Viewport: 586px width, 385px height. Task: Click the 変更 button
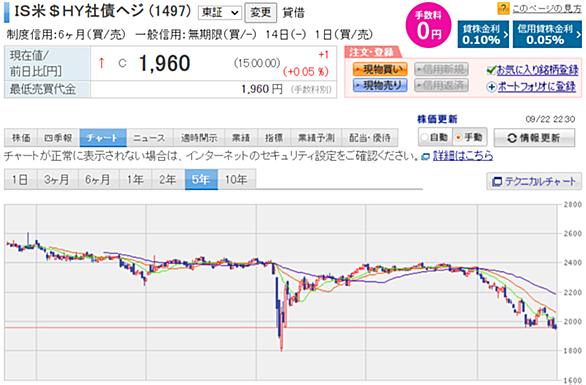260,12
